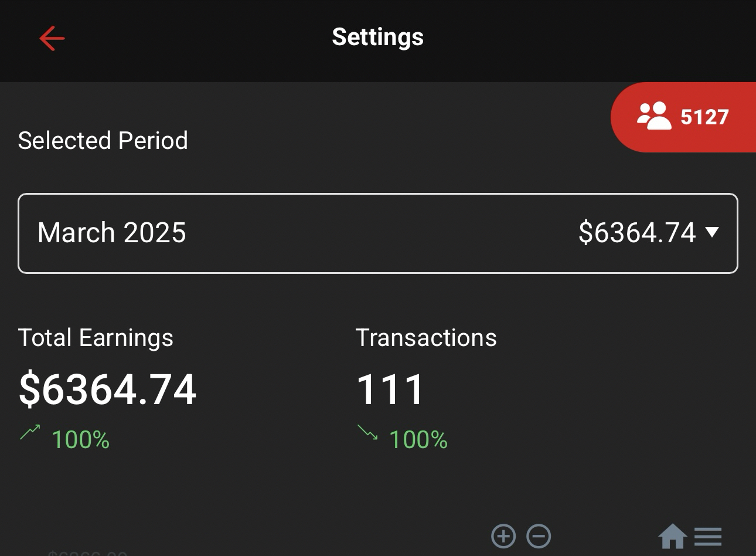Viewport: 756px width, 556px height.
Task: Open the chart hamburger menu
Action: 708,536
